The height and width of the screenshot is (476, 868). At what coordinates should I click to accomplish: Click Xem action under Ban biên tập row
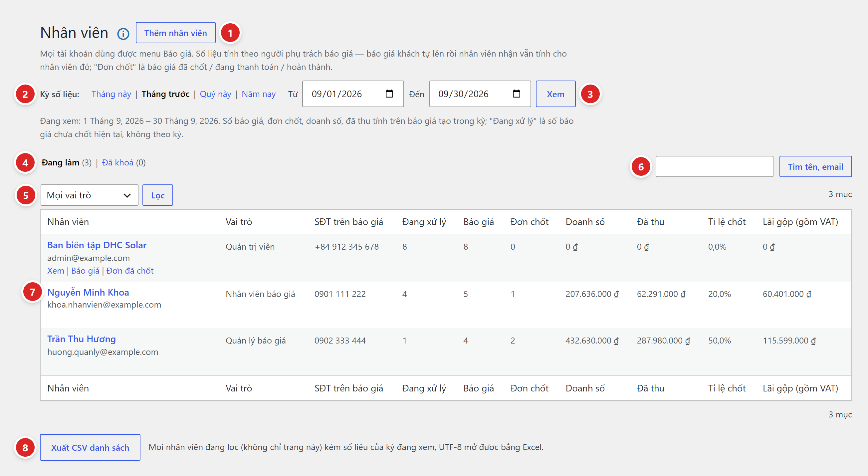pos(56,271)
